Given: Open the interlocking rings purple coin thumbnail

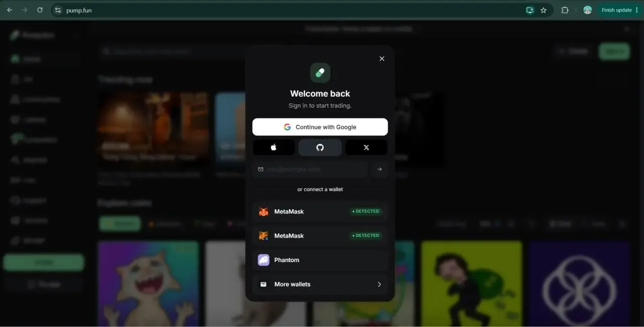Looking at the screenshot, I should point(579,284).
